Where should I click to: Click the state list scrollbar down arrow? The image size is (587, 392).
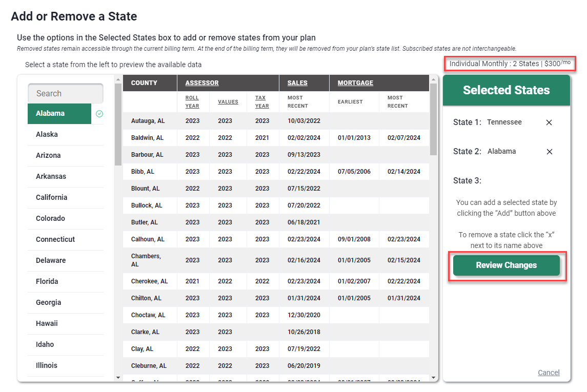click(x=118, y=378)
